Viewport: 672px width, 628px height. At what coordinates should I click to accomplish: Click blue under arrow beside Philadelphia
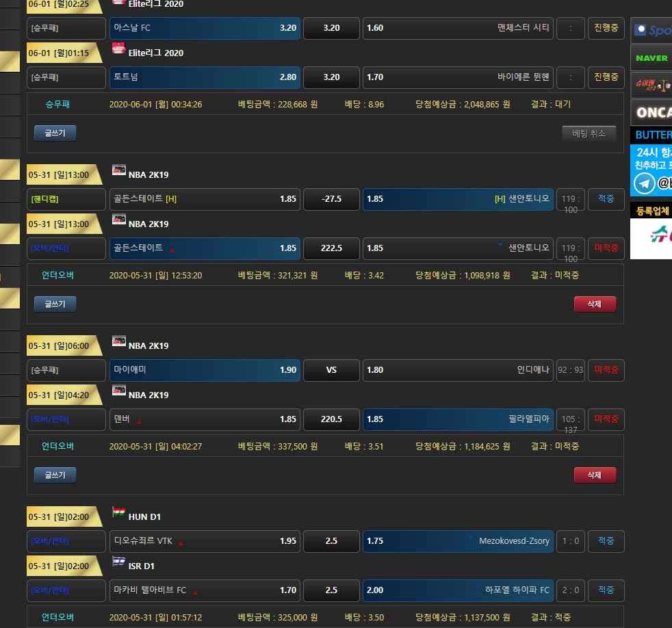500,417
